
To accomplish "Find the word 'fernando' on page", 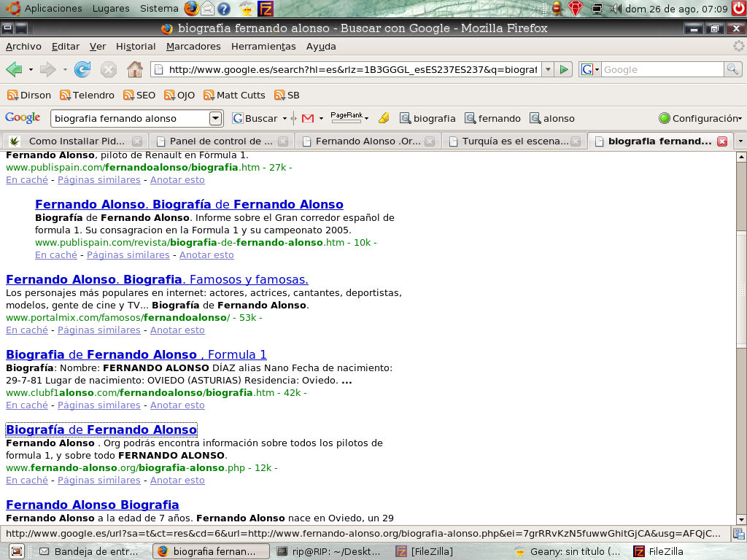I will coord(493,118).
